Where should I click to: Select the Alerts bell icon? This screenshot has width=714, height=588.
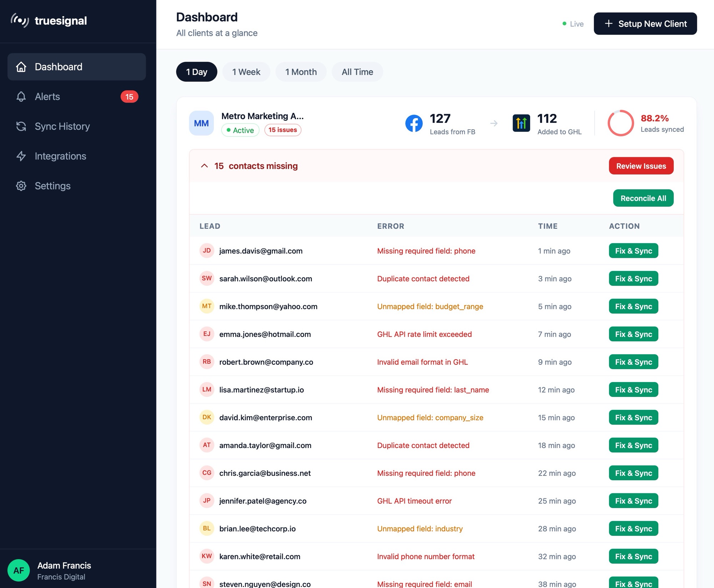point(21,96)
